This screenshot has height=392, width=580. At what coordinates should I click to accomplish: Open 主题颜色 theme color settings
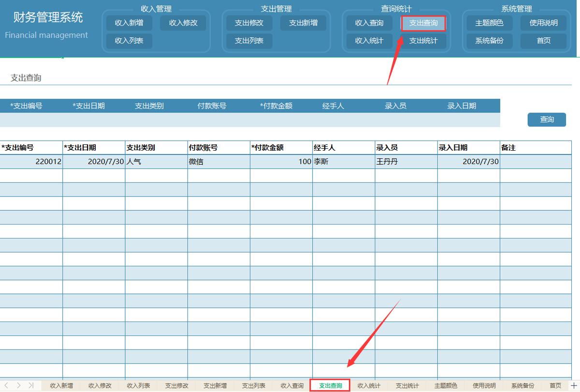tap(489, 22)
